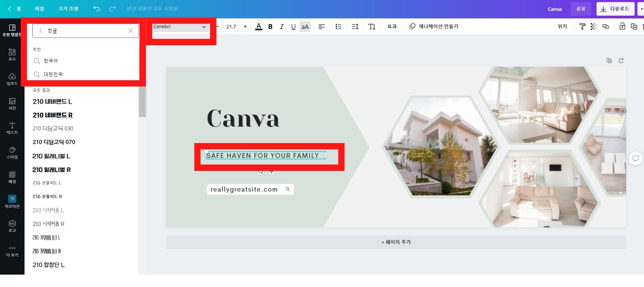
Task: Choose font 210 디딤고딕 070
Action: coord(54,142)
